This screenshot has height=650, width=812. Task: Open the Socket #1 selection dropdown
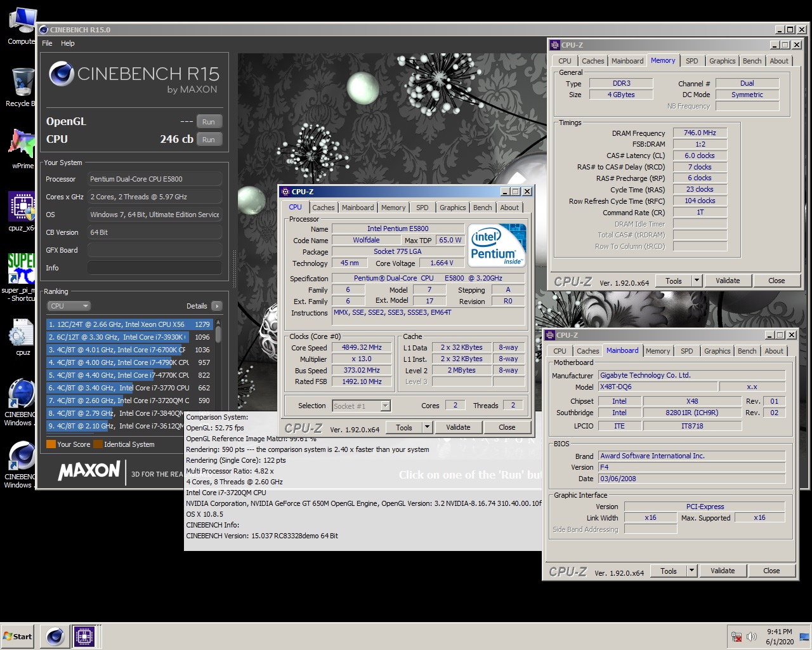pyautogui.click(x=361, y=406)
